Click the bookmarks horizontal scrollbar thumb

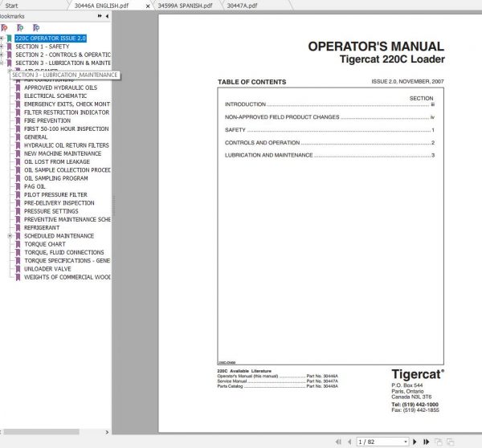click(41, 432)
